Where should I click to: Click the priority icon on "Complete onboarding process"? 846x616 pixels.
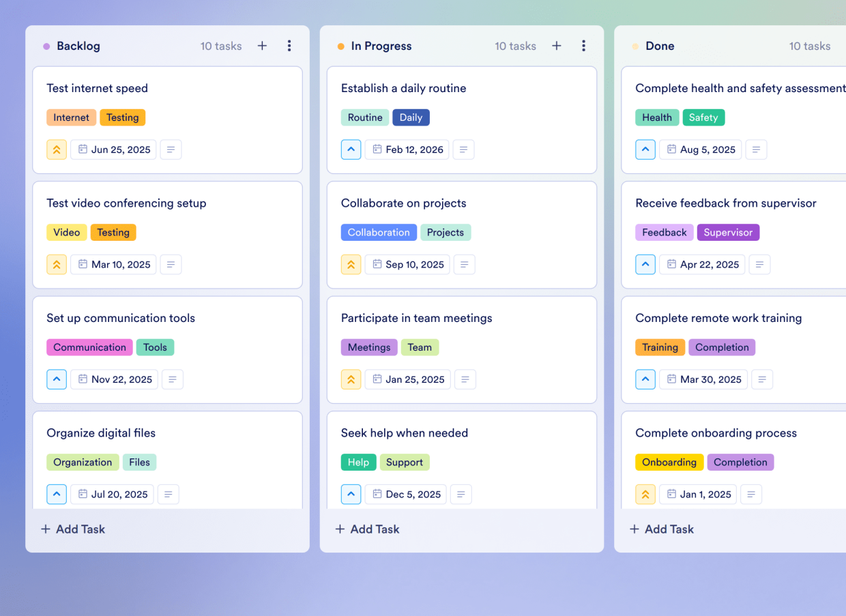pyautogui.click(x=645, y=494)
